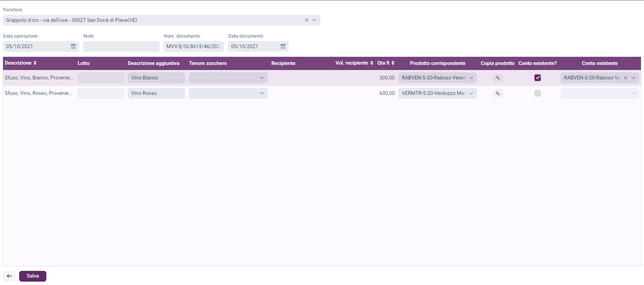The width and height of the screenshot is (644, 285).
Task: Go back with the left arrow button
Action: click(9, 276)
